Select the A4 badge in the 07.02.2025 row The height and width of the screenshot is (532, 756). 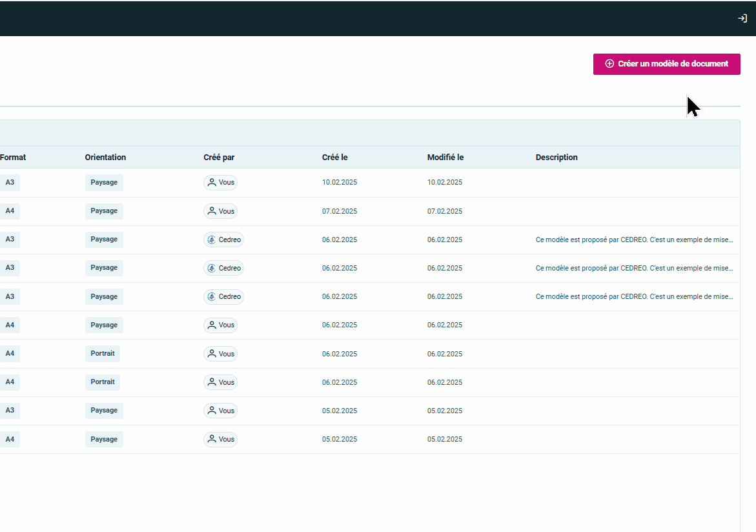[10, 210]
